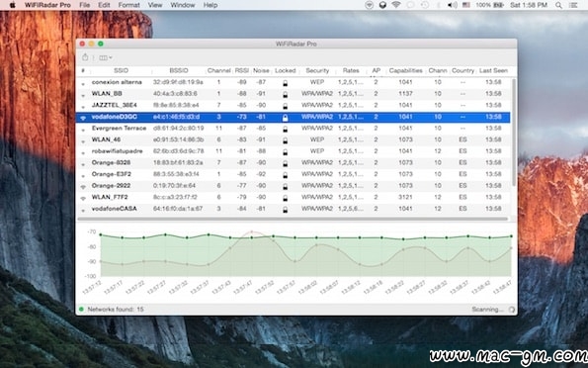This screenshot has width=588, height=368.
Task: Click the 13:57:47 peak point on graph
Action: point(252,232)
